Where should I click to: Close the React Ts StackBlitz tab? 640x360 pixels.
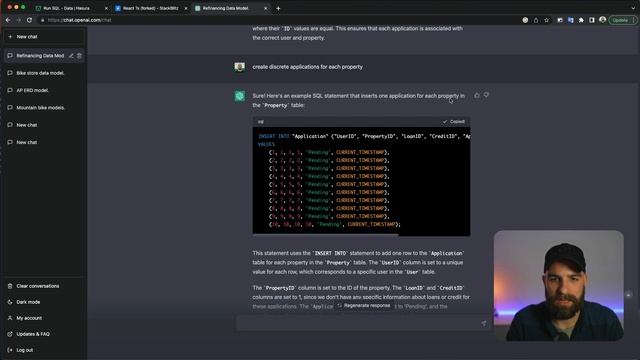pos(186,8)
